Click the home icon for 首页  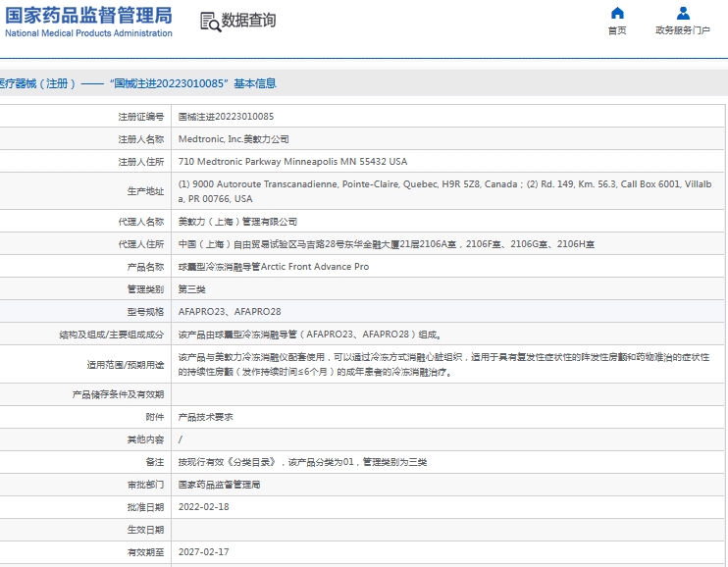pyautogui.click(x=617, y=13)
